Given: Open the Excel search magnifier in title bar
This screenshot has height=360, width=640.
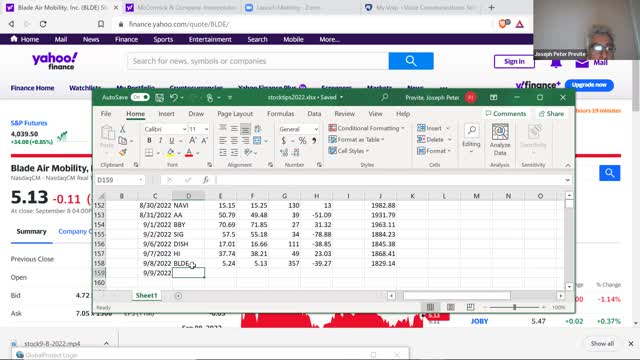Looking at the screenshot, I should point(384,97).
